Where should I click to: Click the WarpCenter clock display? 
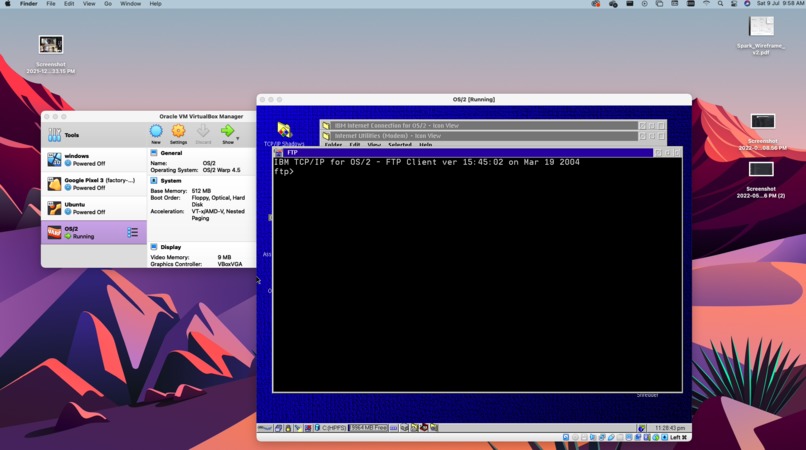click(x=670, y=428)
